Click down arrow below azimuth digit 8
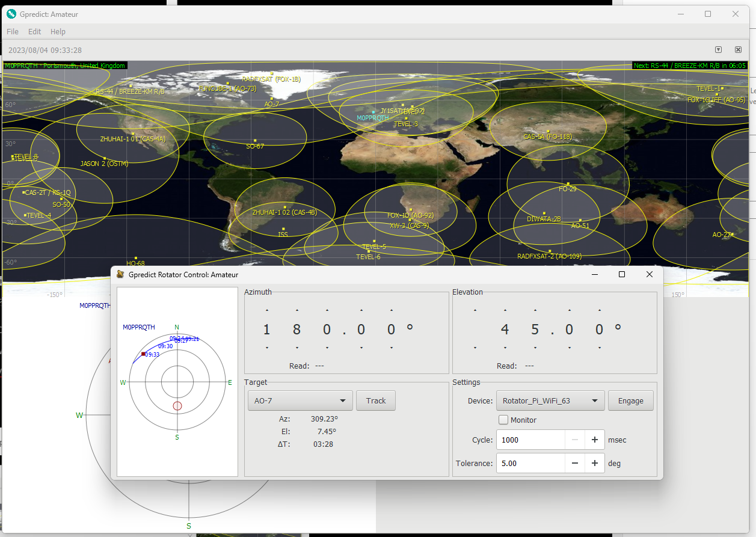Viewport: 756px width, 537px height. click(x=297, y=348)
